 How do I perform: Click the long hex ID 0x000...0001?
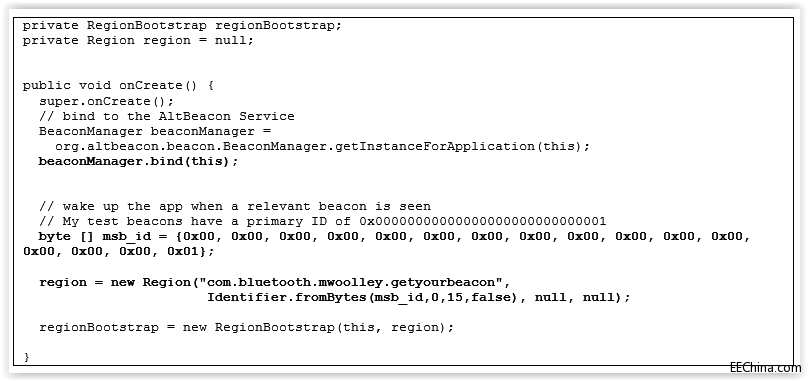point(483,221)
